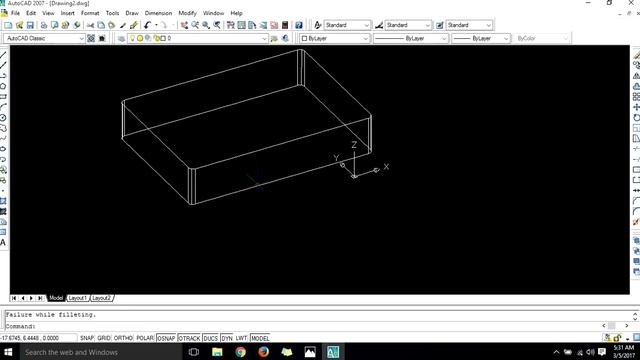The height and width of the screenshot is (360, 640).
Task: Click the Copy icon in toolbar
Action: point(101,25)
